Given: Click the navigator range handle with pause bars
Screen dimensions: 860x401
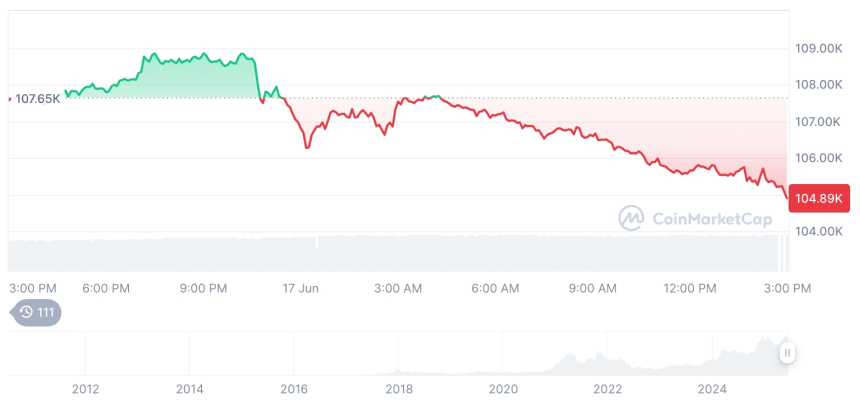Looking at the screenshot, I should tap(788, 352).
